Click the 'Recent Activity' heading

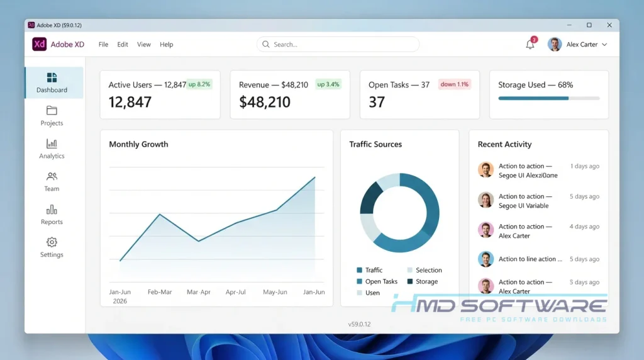(504, 144)
